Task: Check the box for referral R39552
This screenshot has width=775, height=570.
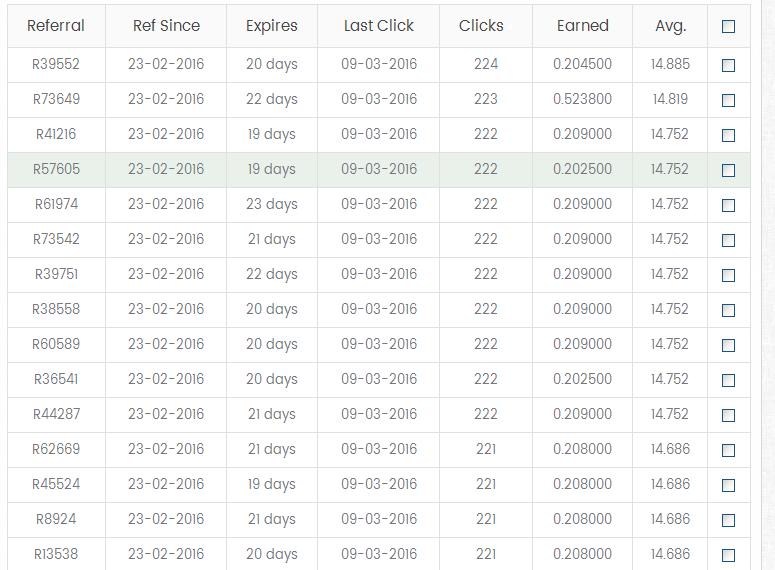Action: (x=728, y=65)
